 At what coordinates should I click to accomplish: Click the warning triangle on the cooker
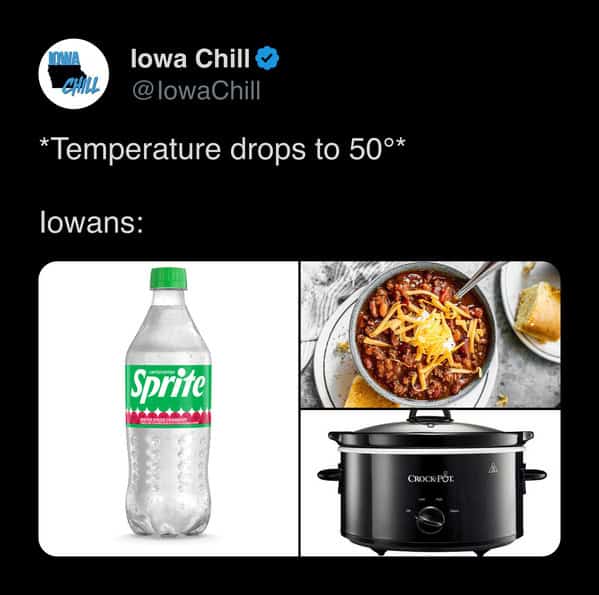point(493,468)
